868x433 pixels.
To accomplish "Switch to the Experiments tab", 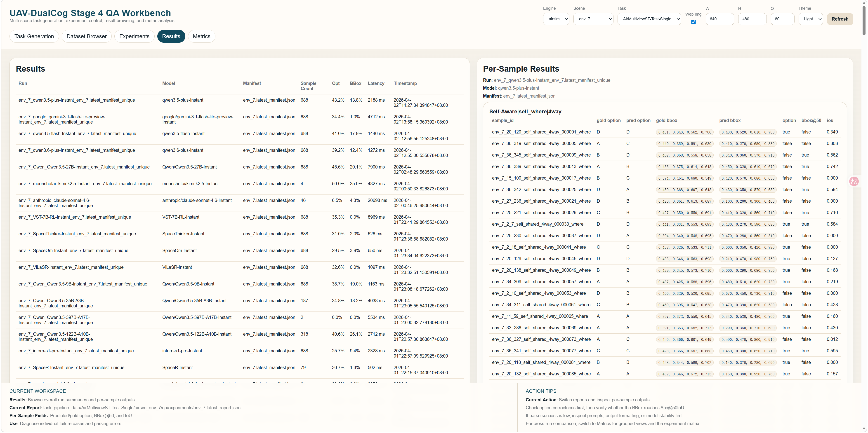I will [x=134, y=36].
